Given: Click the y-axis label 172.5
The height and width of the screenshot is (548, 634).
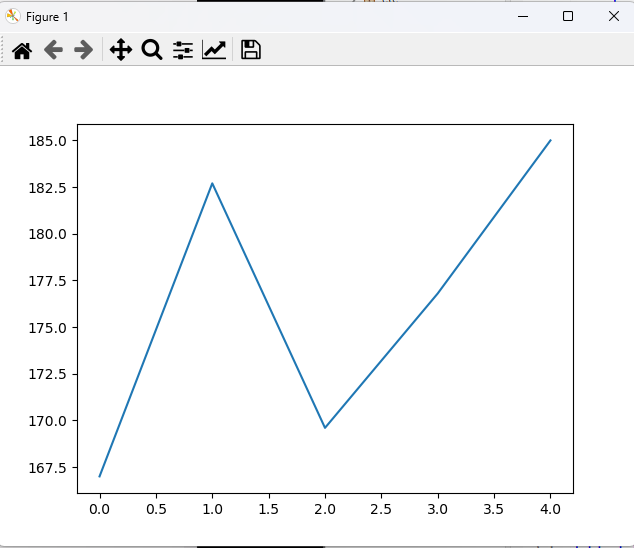Looking at the screenshot, I should pyautogui.click(x=47, y=374).
